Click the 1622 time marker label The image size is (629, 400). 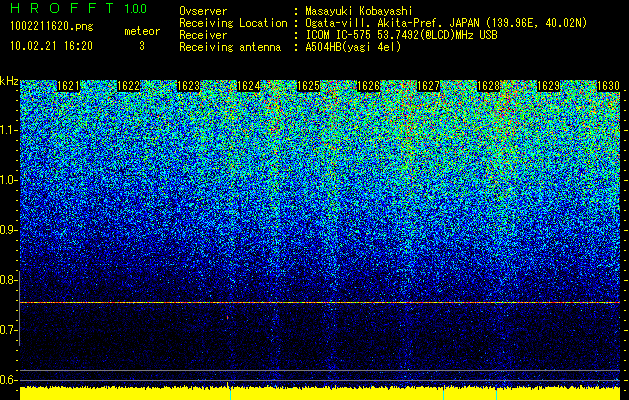pyautogui.click(x=129, y=86)
